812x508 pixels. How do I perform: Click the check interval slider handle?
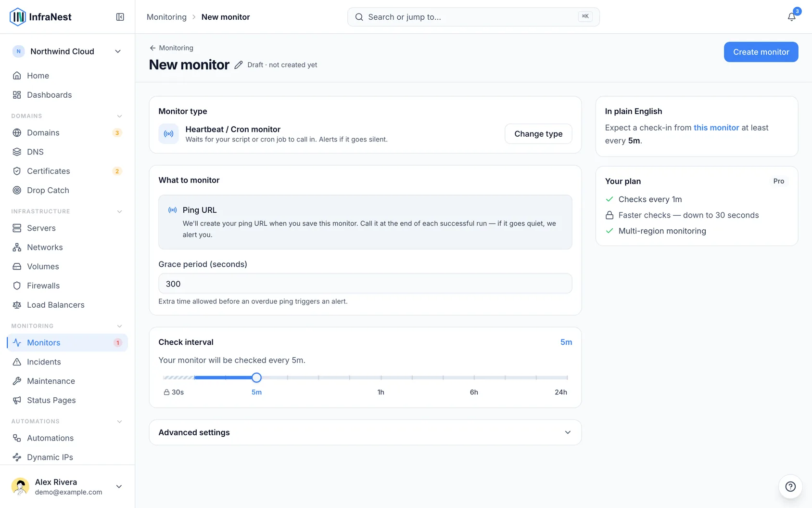coord(256,378)
